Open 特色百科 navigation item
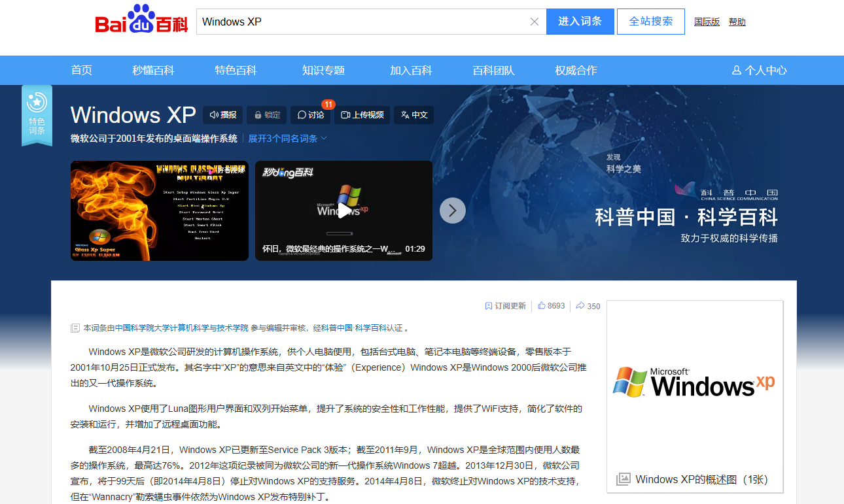The width and height of the screenshot is (844, 504). [x=236, y=70]
